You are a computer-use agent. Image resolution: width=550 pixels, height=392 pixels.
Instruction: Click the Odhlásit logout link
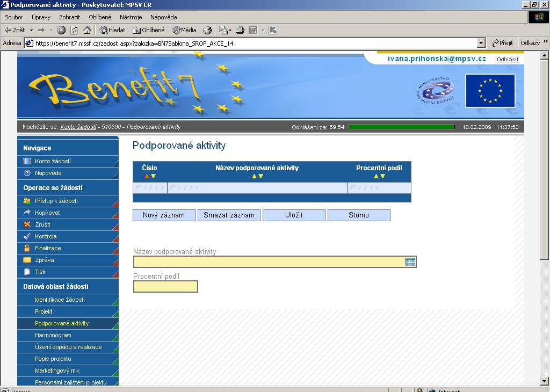tap(508, 59)
